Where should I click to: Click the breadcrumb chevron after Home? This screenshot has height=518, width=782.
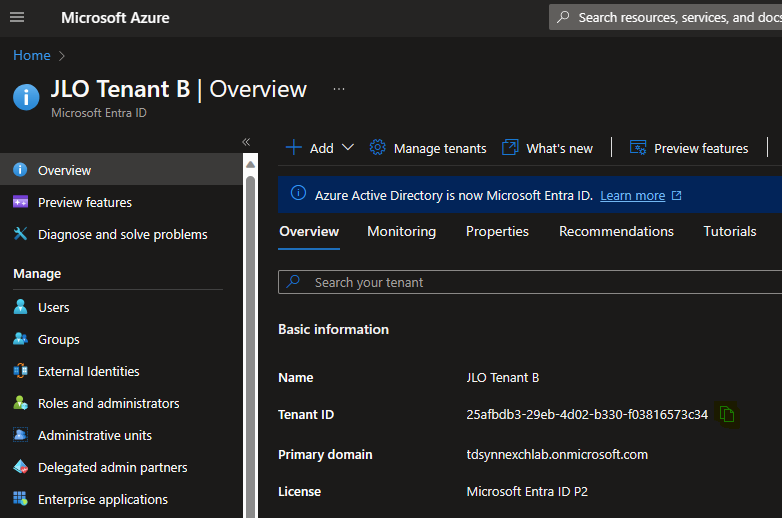62,56
